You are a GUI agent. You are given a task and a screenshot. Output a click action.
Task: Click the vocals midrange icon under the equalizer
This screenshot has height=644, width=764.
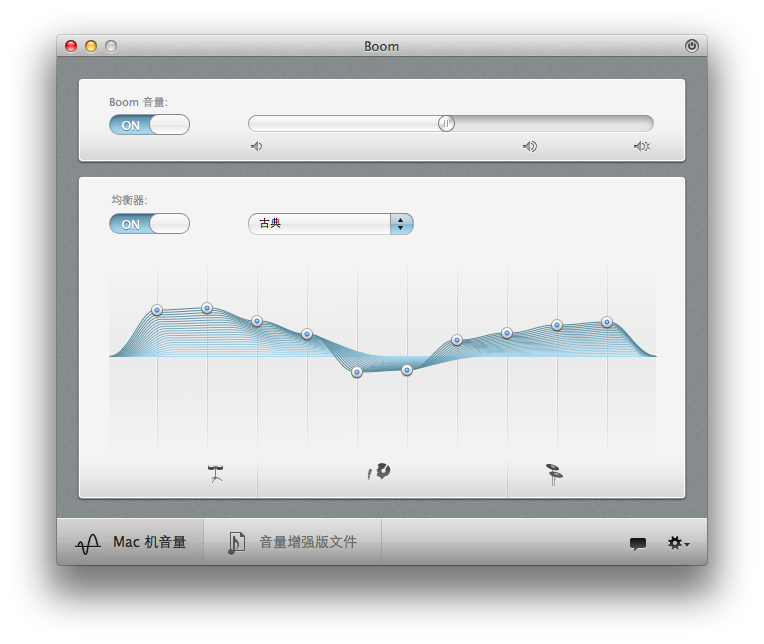pos(379,472)
